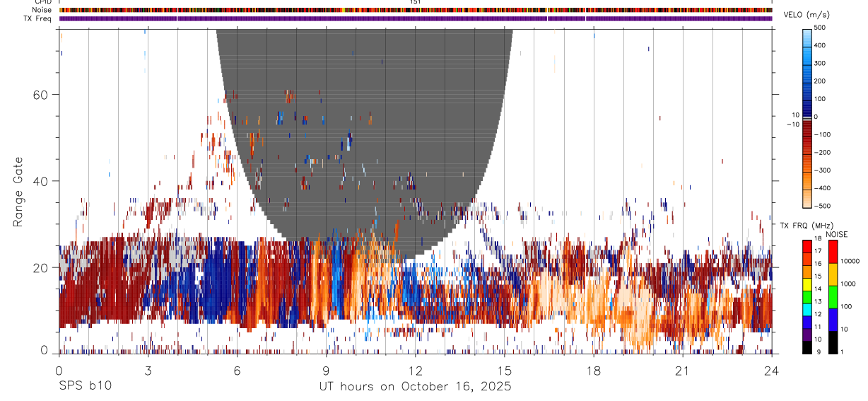Click noise scale label '1000'
The height and width of the screenshot is (401, 868).
[x=848, y=284]
